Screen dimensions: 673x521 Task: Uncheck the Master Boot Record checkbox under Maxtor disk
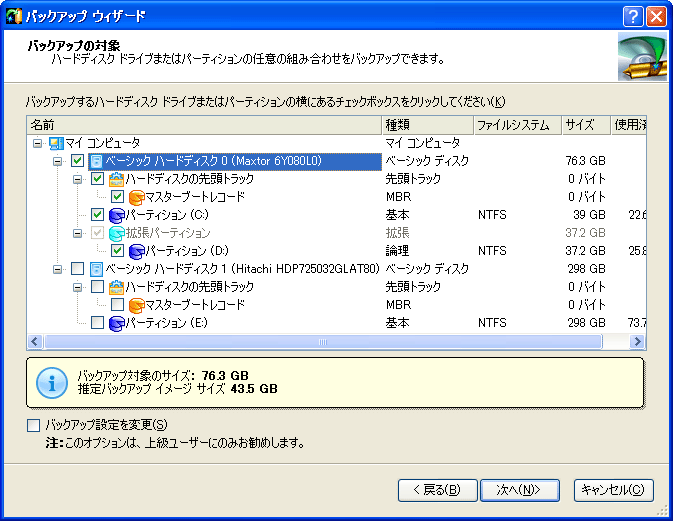(x=117, y=197)
